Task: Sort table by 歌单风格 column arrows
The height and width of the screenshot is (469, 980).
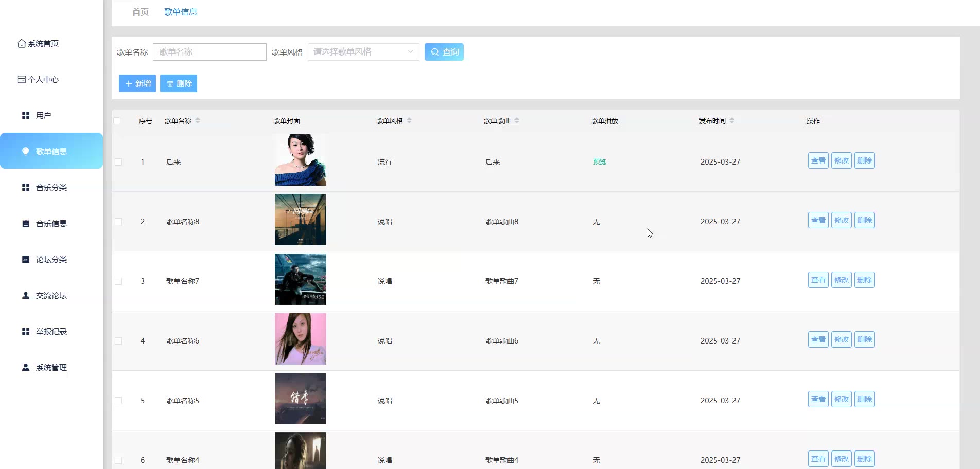Action: tap(409, 121)
